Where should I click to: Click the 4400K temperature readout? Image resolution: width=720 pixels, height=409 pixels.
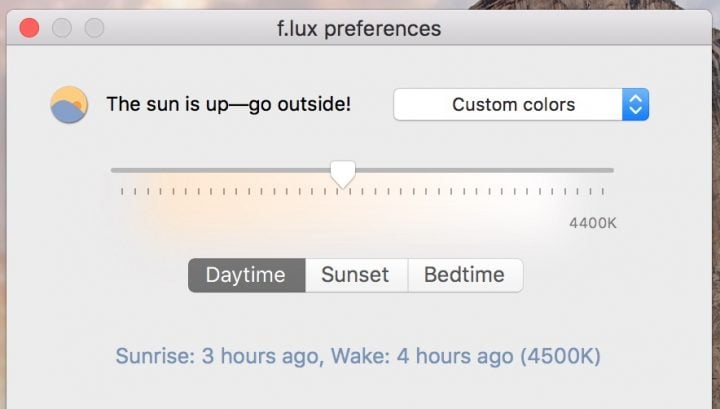point(593,224)
